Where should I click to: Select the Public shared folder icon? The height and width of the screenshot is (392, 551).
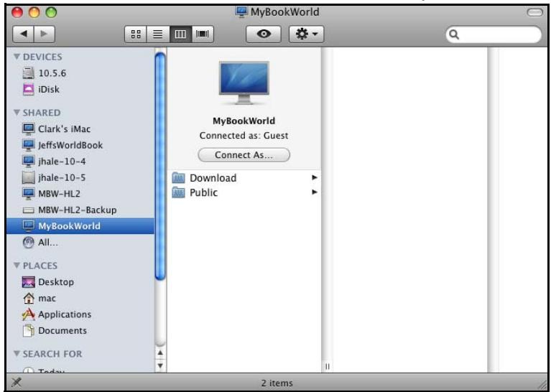click(x=178, y=192)
